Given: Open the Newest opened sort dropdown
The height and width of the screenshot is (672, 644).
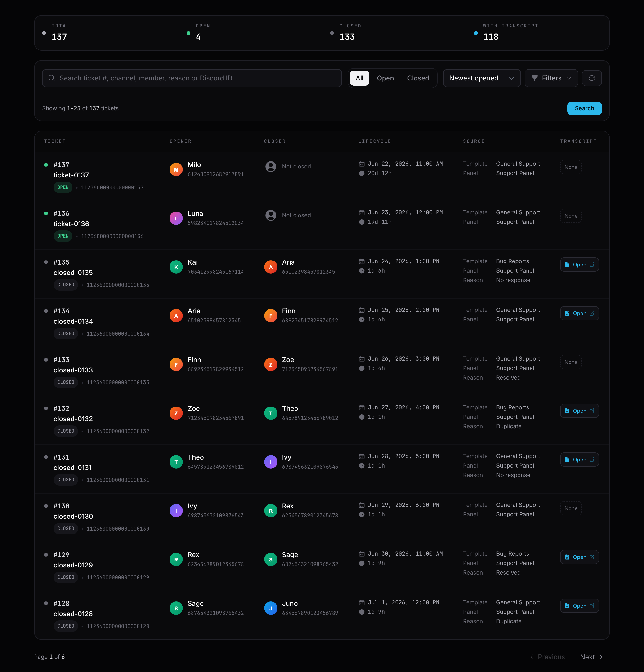Looking at the screenshot, I should click(x=482, y=78).
